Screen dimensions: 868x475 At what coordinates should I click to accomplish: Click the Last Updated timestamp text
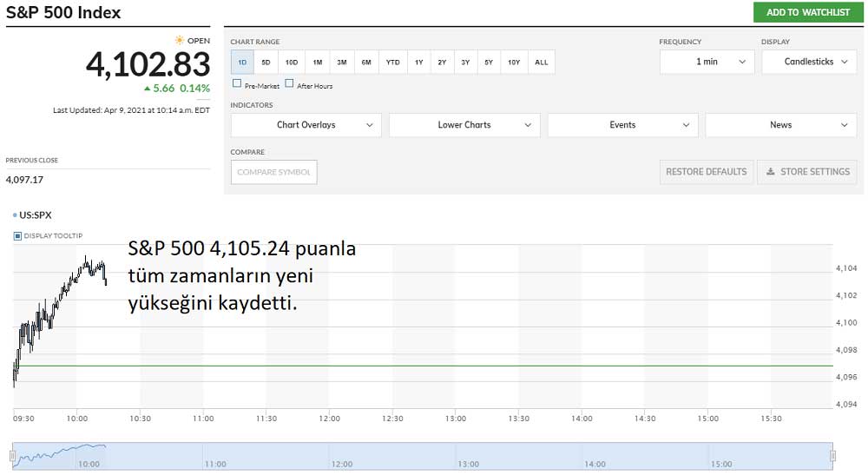tap(131, 110)
